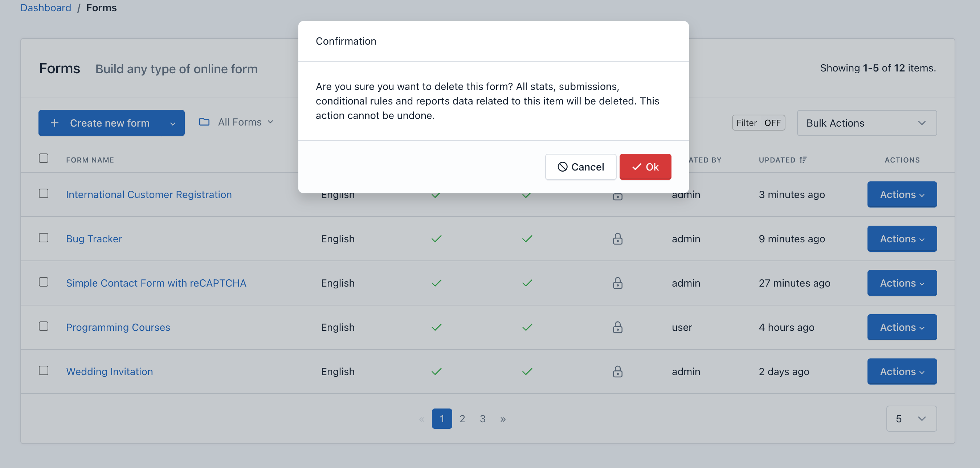The width and height of the screenshot is (980, 468).
Task: Click the lock icon on Programming Courses row
Action: tap(617, 327)
